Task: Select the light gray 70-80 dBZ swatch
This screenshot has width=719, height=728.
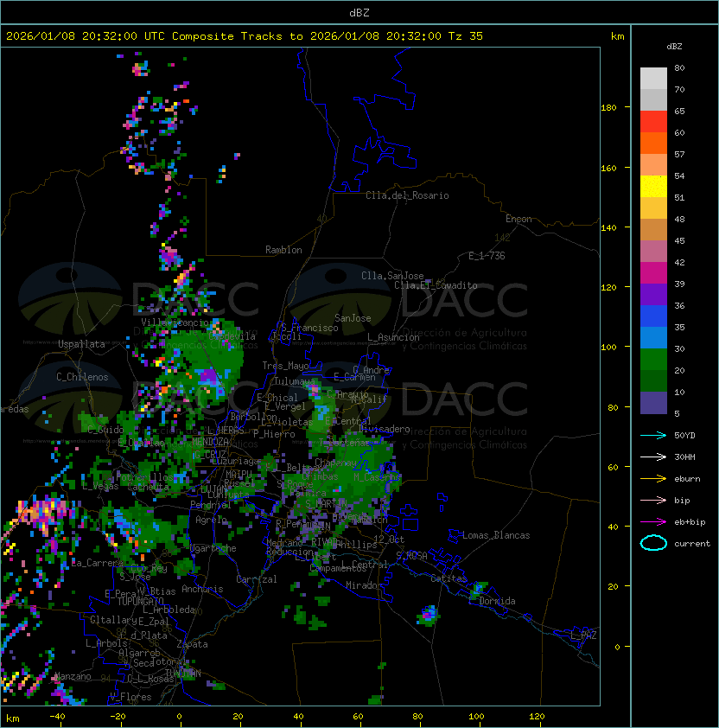Action: (x=653, y=79)
